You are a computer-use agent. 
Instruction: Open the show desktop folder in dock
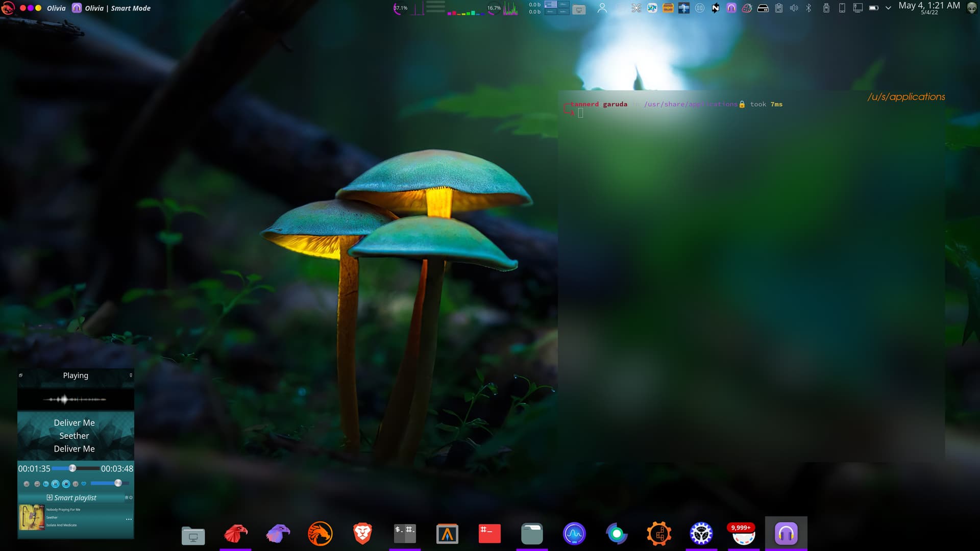[193, 535]
